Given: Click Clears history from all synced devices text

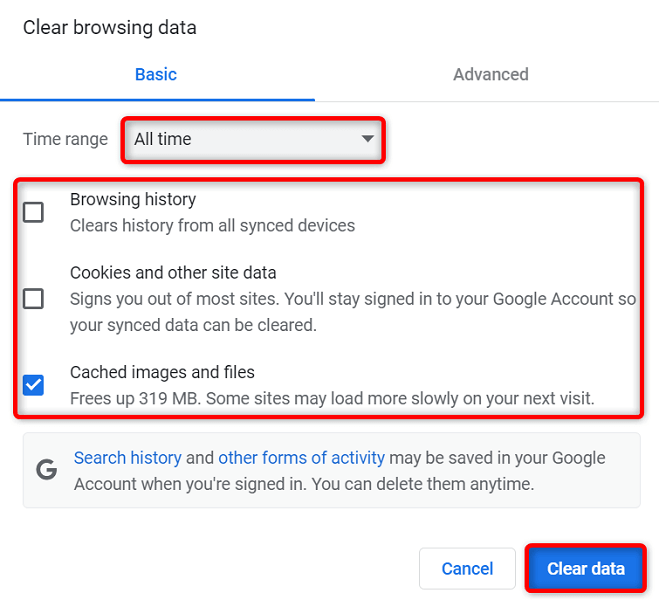Looking at the screenshot, I should (212, 225).
